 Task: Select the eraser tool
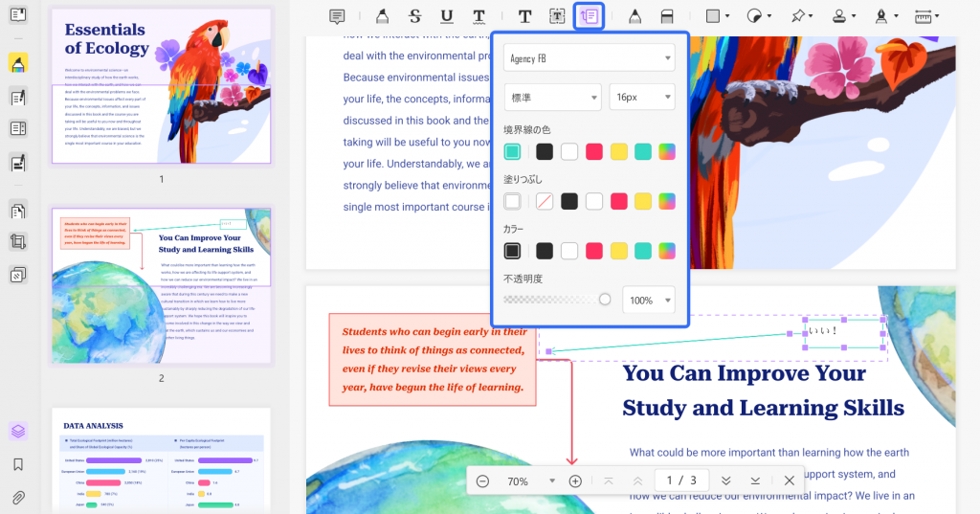point(667,16)
